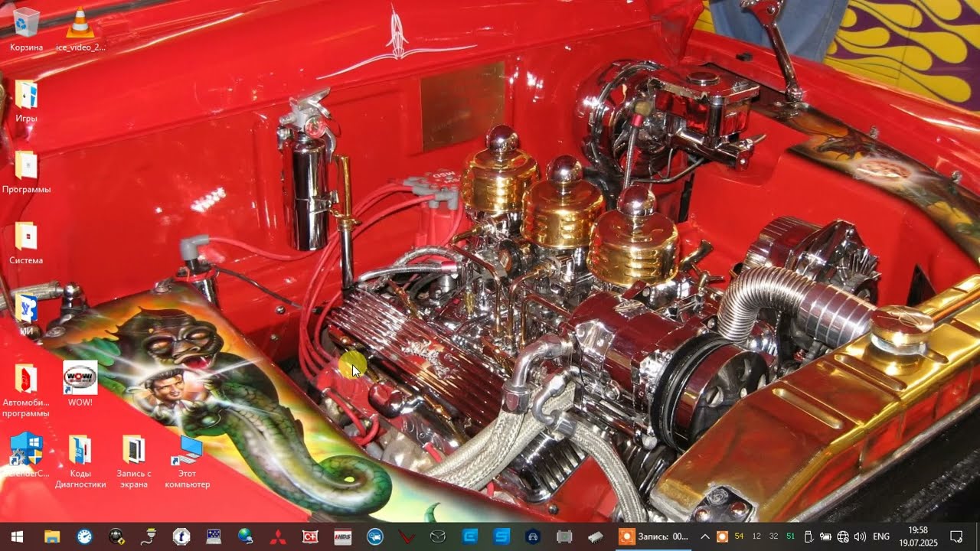The width and height of the screenshot is (980, 551).
Task: Open the Techstream 't' taskbar icon
Action: [x=181, y=536]
